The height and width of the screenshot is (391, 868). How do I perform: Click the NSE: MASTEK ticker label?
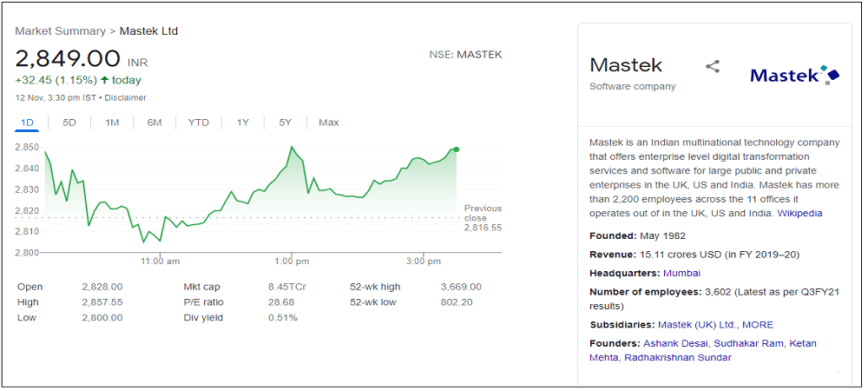coord(465,55)
